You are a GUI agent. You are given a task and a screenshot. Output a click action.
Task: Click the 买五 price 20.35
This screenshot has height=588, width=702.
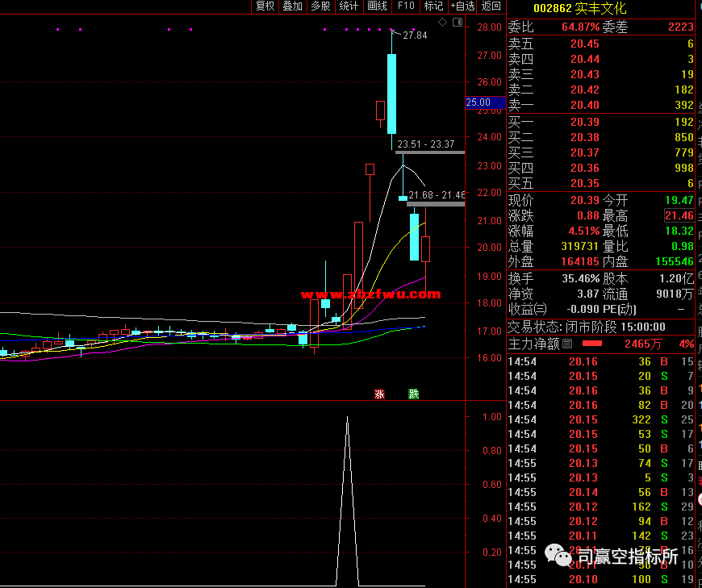pos(585,183)
